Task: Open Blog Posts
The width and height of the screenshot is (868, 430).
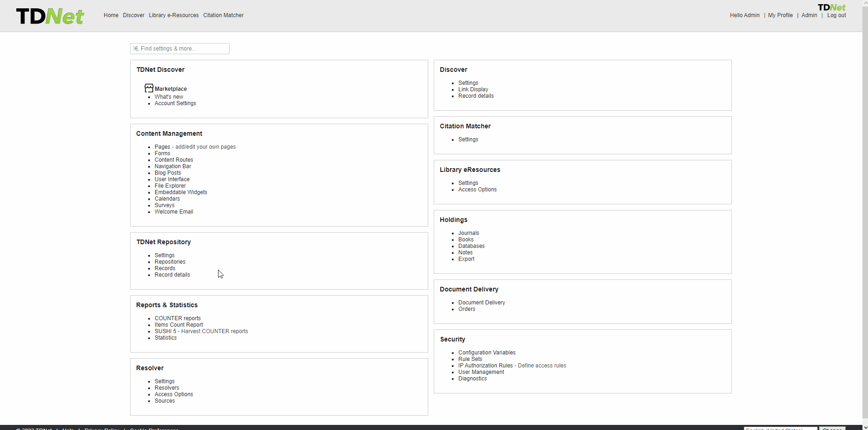Action: point(168,173)
